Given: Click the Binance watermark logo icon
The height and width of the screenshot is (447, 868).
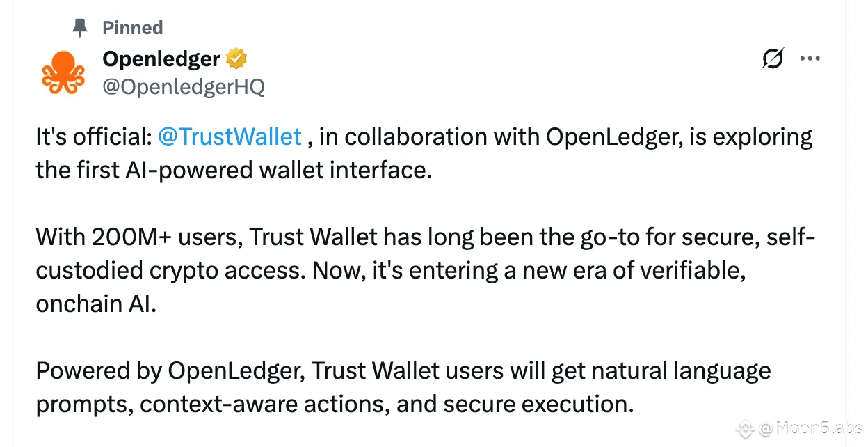Looking at the screenshot, I should 746,428.
